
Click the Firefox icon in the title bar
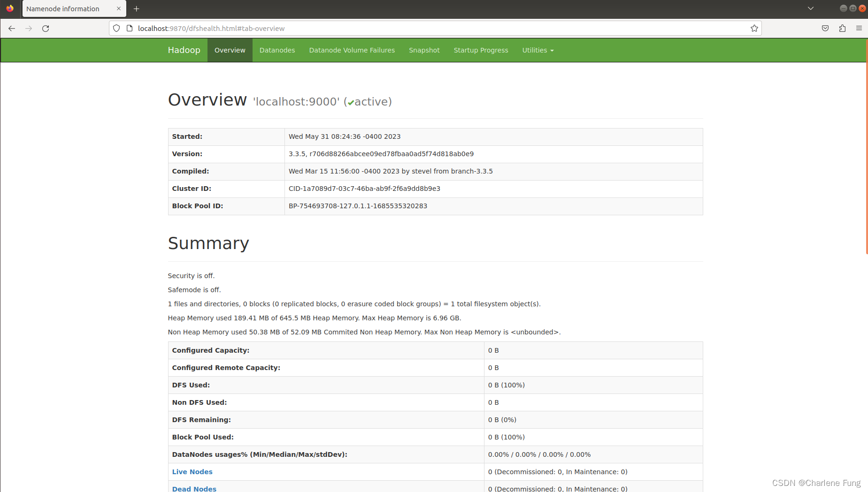[10, 8]
